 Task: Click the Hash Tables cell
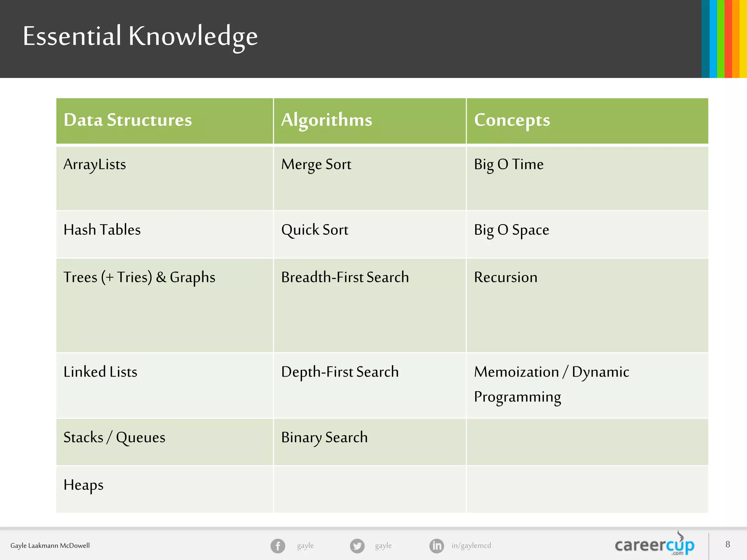pyautogui.click(x=165, y=234)
